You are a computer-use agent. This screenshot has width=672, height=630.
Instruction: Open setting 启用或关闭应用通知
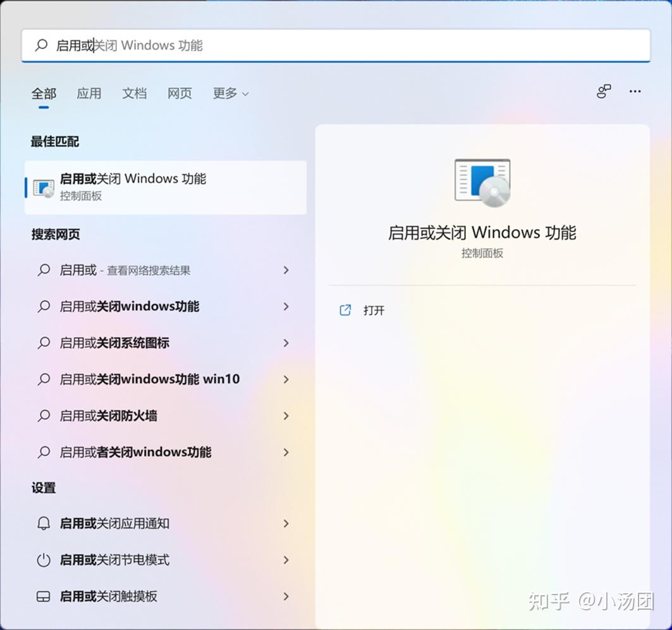point(166,524)
